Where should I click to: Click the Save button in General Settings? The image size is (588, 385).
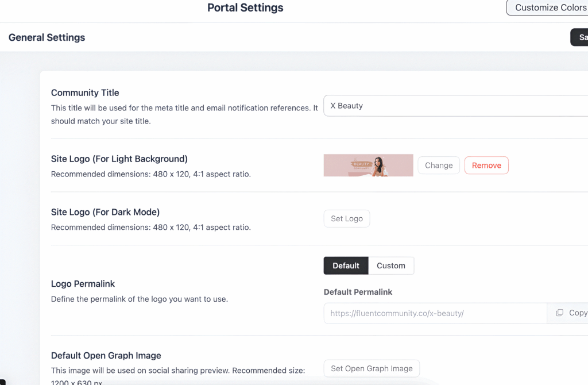(580, 37)
